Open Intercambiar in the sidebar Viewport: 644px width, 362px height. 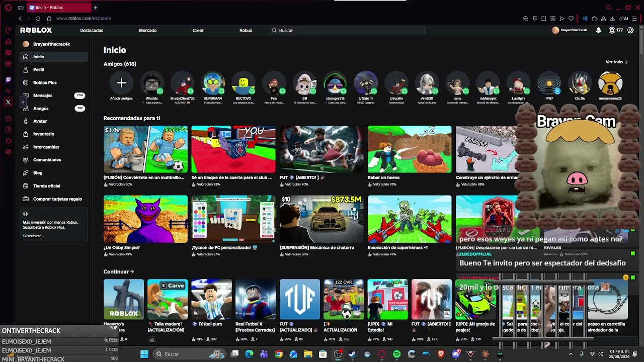tap(54, 147)
